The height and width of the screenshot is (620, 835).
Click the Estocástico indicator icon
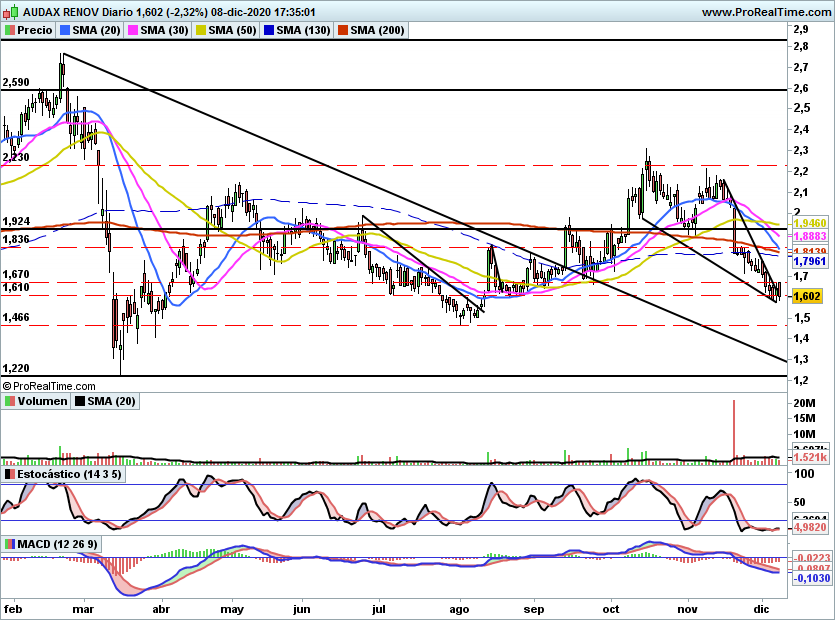[x=10, y=474]
